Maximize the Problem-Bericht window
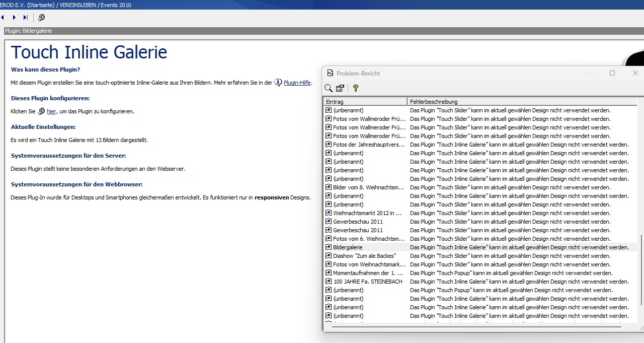Viewport: 644px width, 343px height. click(612, 73)
